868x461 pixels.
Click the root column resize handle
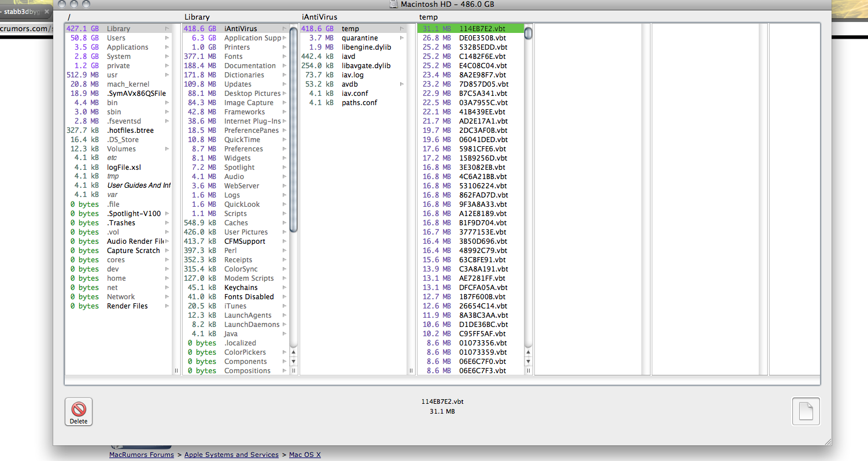point(176,371)
